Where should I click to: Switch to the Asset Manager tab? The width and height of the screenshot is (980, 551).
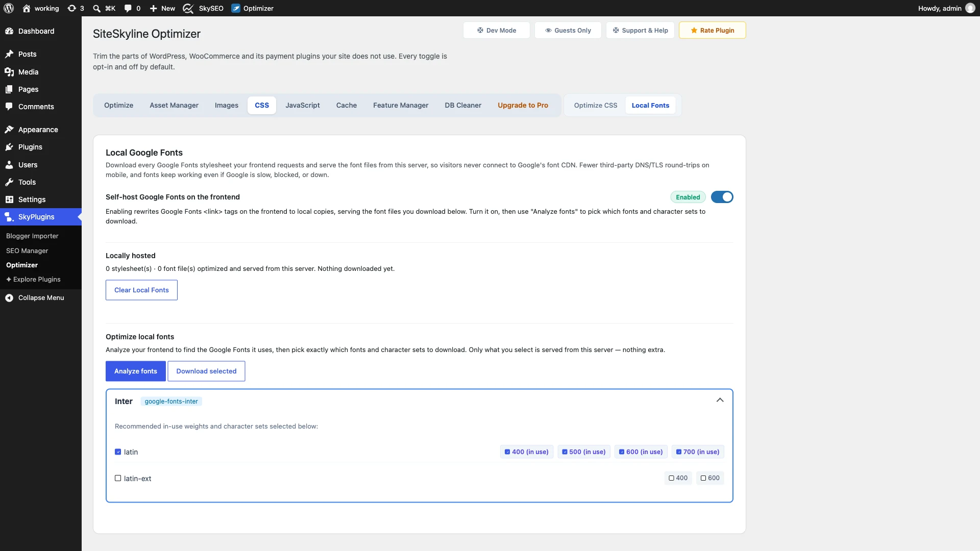point(174,105)
